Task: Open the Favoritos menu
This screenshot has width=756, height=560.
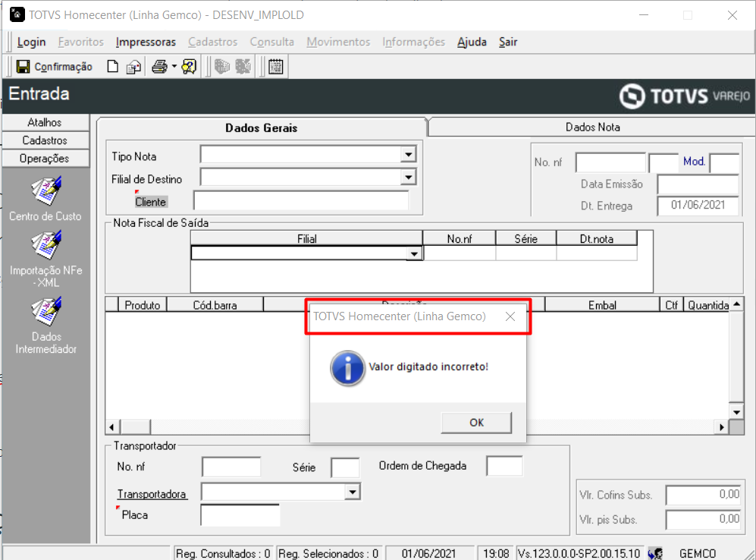Action: point(80,42)
